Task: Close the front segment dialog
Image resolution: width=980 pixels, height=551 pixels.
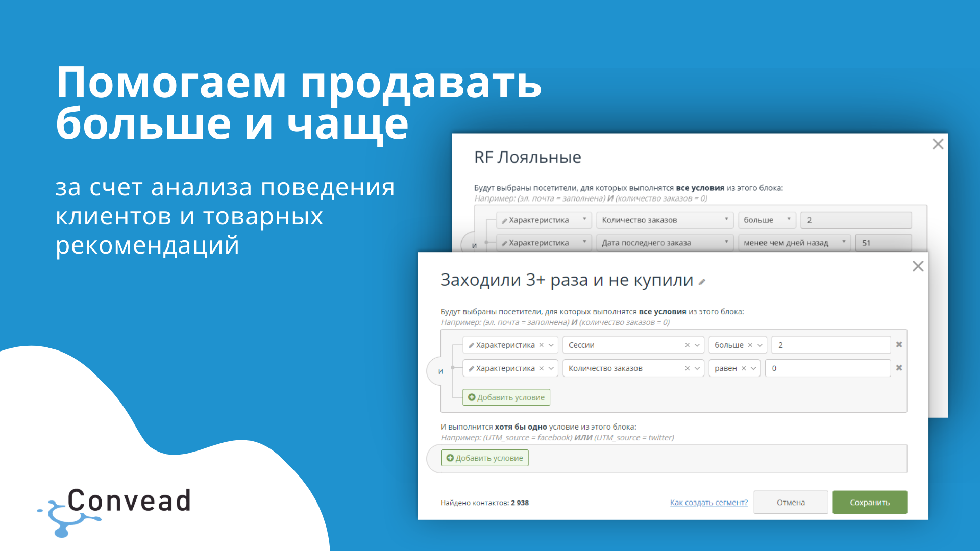Action: click(918, 266)
